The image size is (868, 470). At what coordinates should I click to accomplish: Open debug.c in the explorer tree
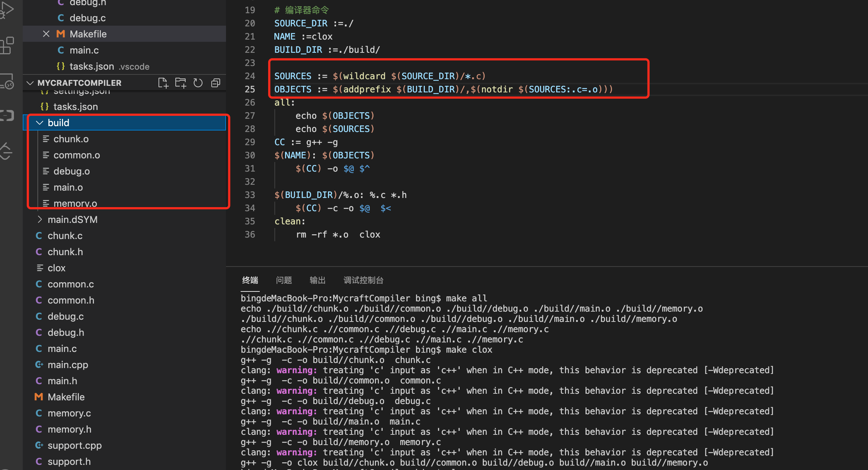(x=124, y=316)
